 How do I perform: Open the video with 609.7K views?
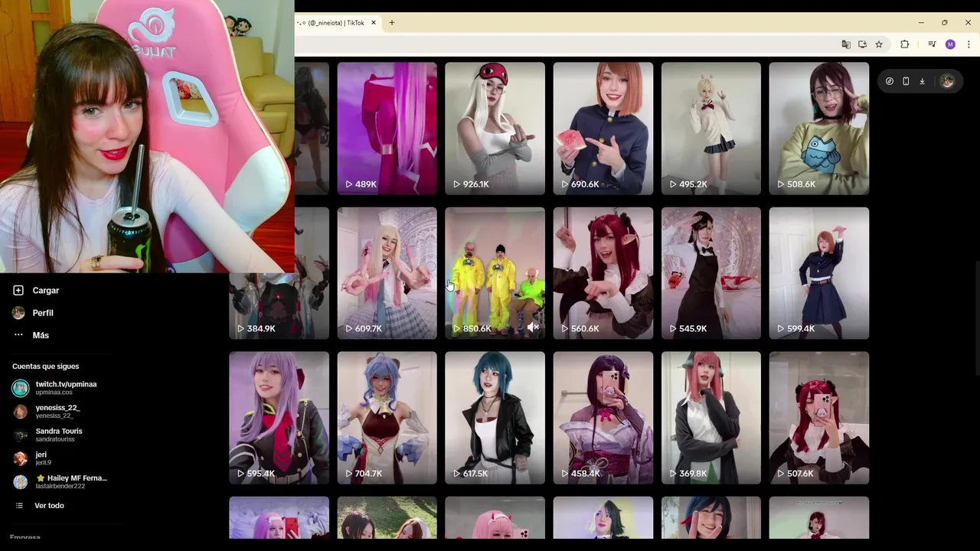click(387, 273)
